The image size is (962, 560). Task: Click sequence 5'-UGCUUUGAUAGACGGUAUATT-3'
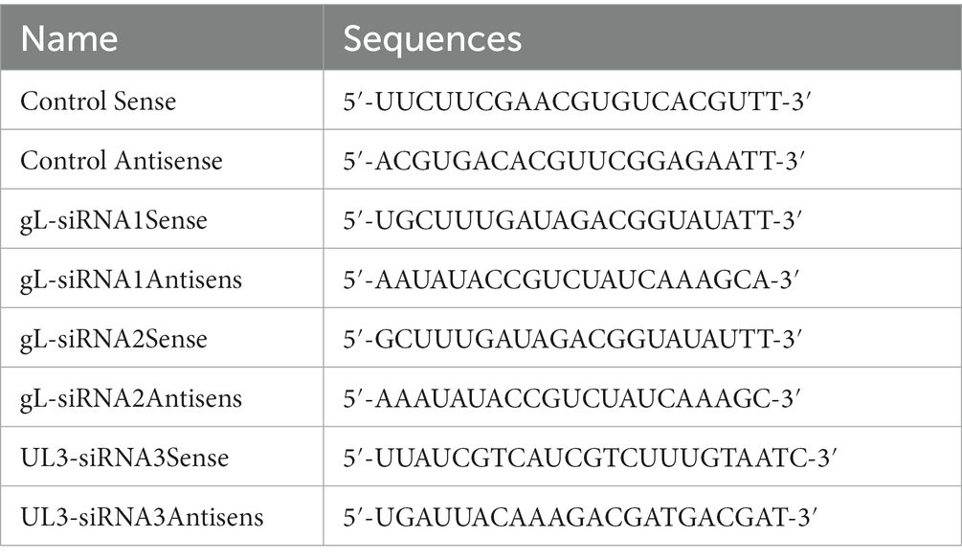[573, 220]
